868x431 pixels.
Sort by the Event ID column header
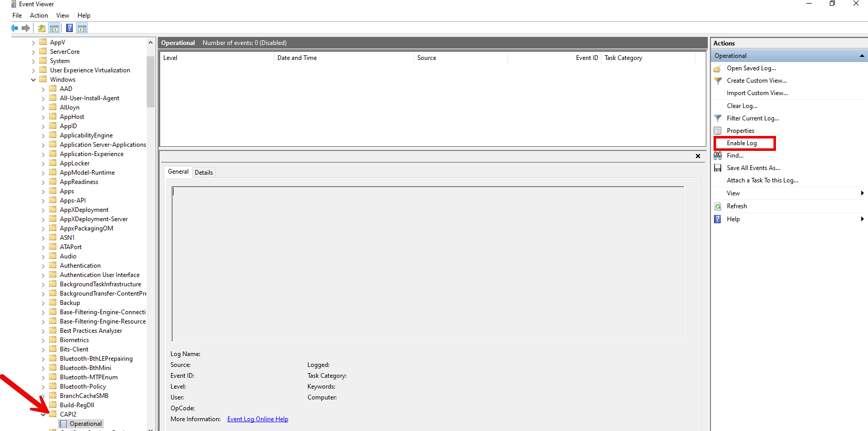[x=554, y=58]
